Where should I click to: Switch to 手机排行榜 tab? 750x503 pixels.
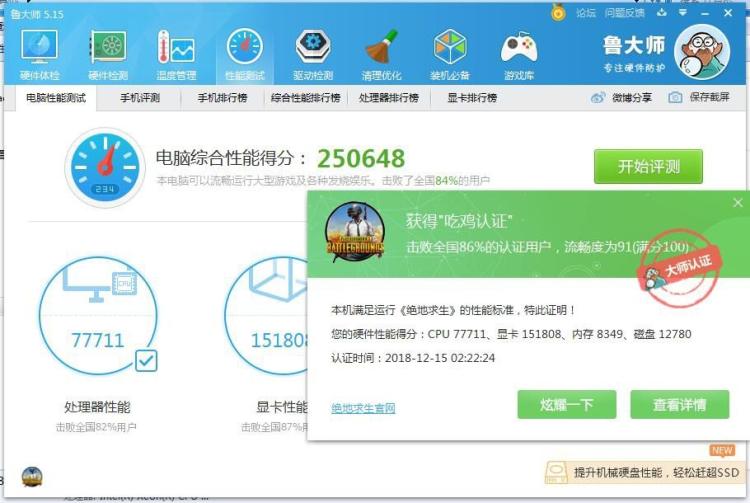222,98
